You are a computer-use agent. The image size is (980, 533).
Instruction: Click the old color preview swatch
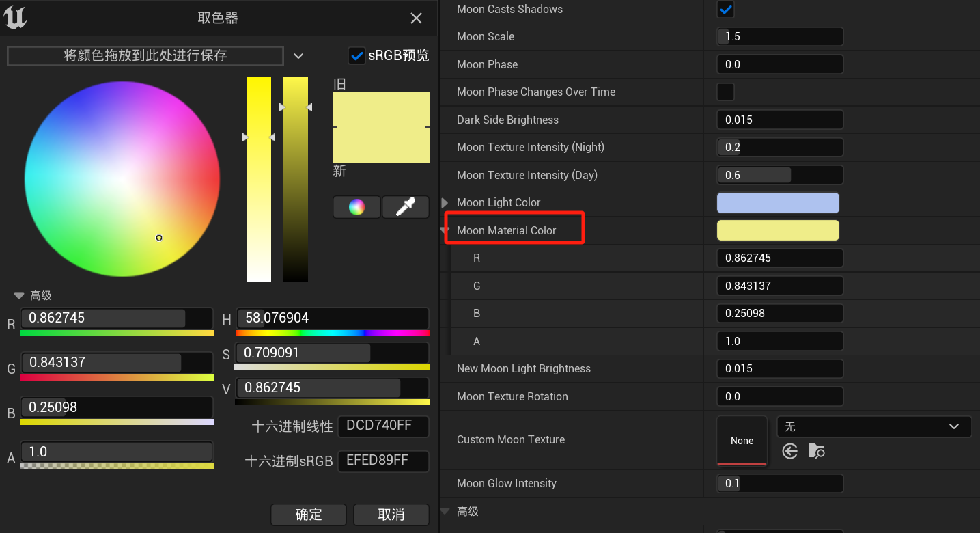(381, 109)
